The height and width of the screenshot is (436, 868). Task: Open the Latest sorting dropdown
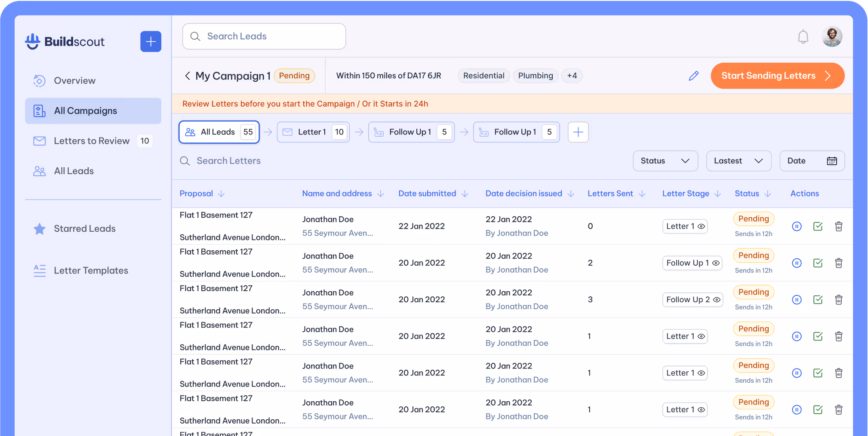[739, 161]
